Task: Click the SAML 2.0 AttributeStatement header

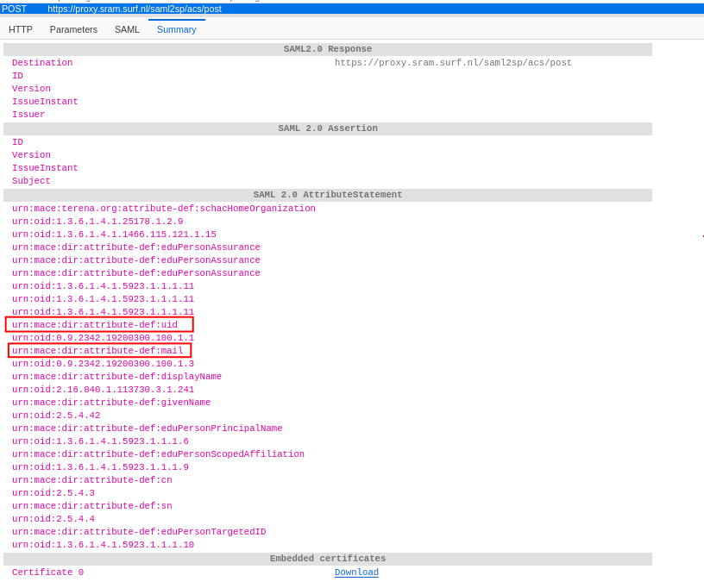Action: pos(328,195)
